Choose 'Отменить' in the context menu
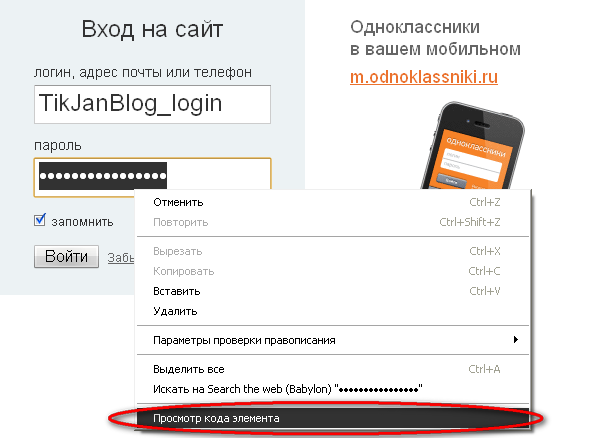The image size is (611, 438). tap(333, 202)
